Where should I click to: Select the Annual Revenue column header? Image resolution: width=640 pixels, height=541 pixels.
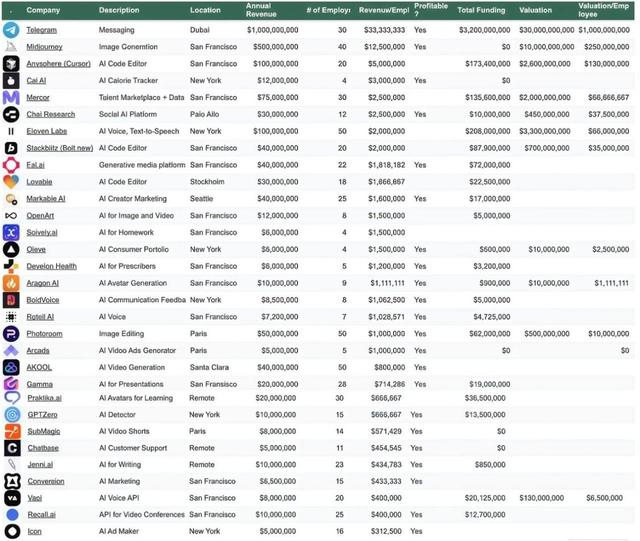click(x=261, y=10)
